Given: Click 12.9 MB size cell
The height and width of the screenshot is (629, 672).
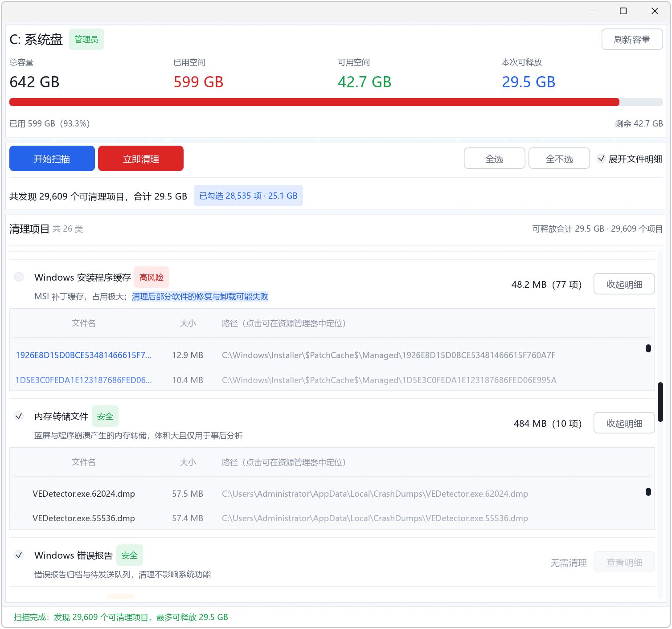Looking at the screenshot, I should tap(188, 355).
